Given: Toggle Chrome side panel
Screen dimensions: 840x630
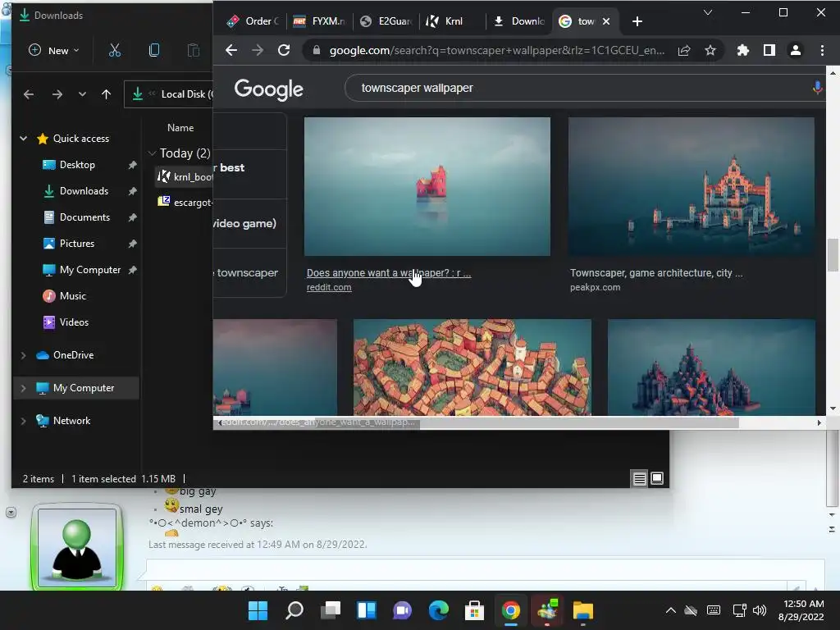Looking at the screenshot, I should pos(769,50).
